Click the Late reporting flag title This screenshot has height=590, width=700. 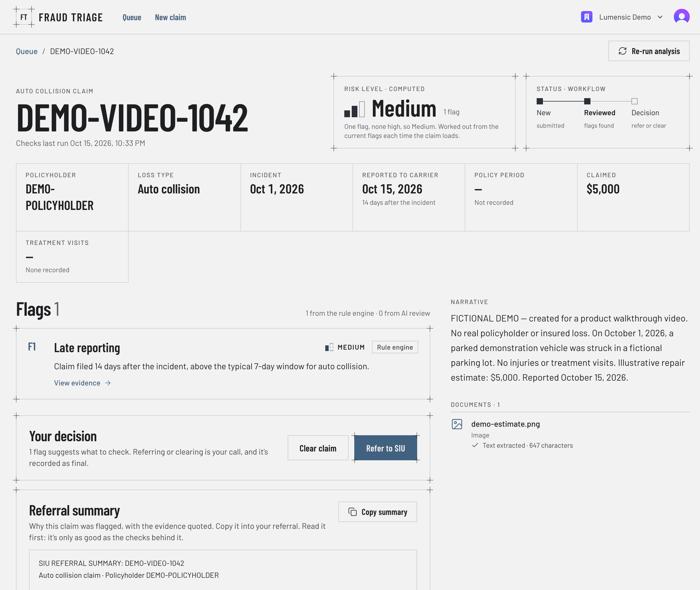pyautogui.click(x=87, y=348)
